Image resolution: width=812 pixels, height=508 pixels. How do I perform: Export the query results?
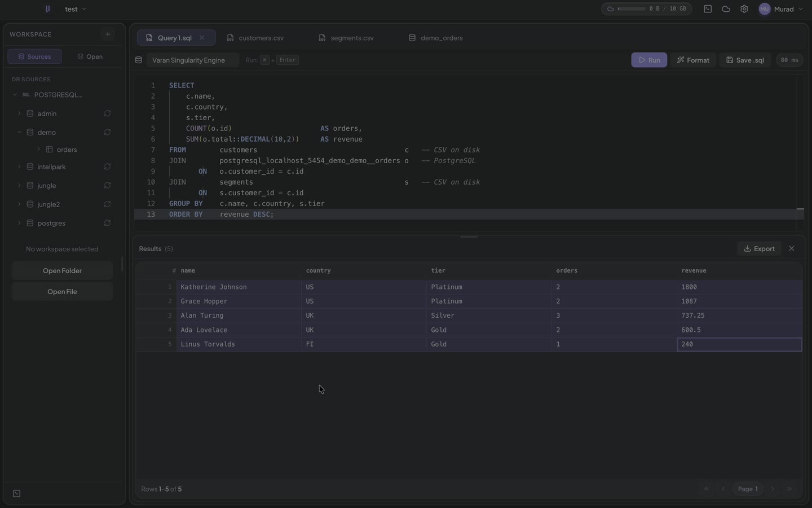point(759,249)
